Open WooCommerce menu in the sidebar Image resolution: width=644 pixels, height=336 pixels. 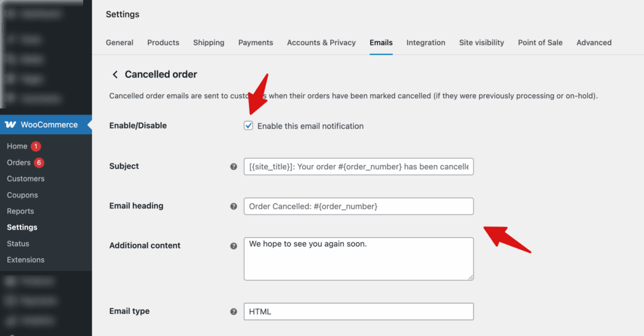46,125
